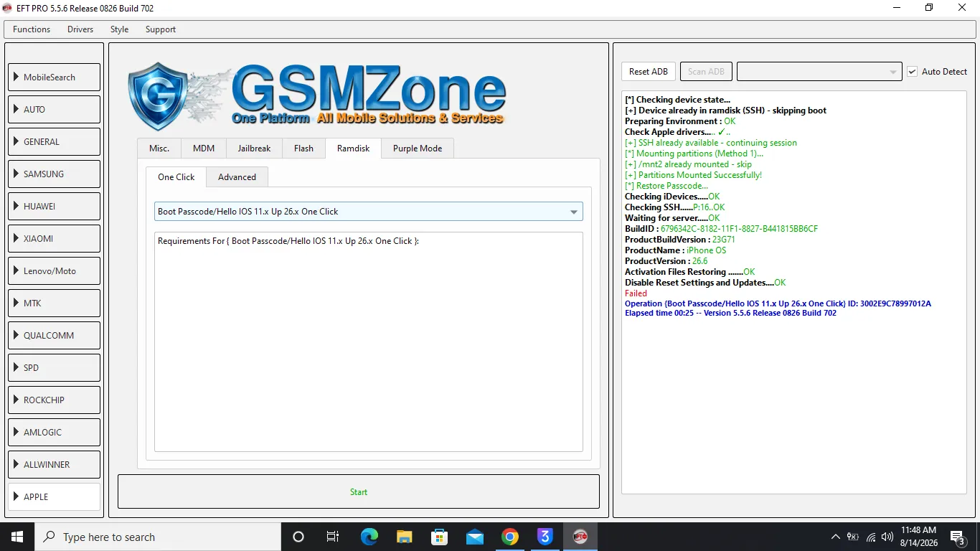Open the Drivers menu
This screenshot has height=551, width=980.
pos(80,29)
